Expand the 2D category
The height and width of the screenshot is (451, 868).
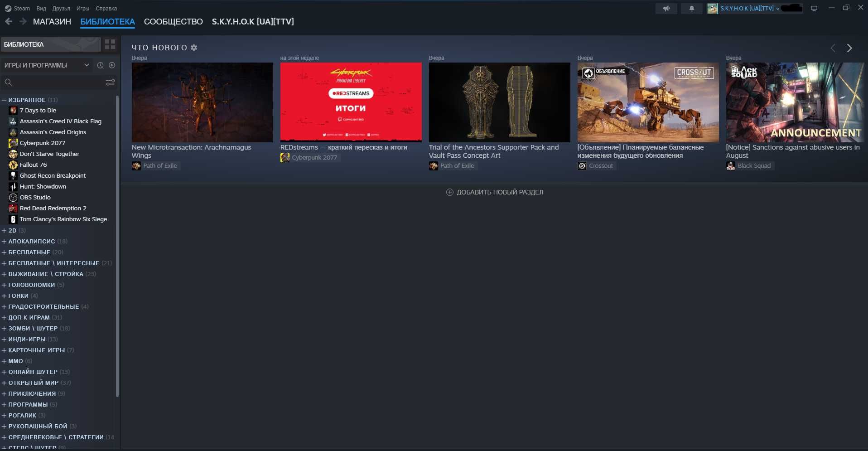coord(4,230)
